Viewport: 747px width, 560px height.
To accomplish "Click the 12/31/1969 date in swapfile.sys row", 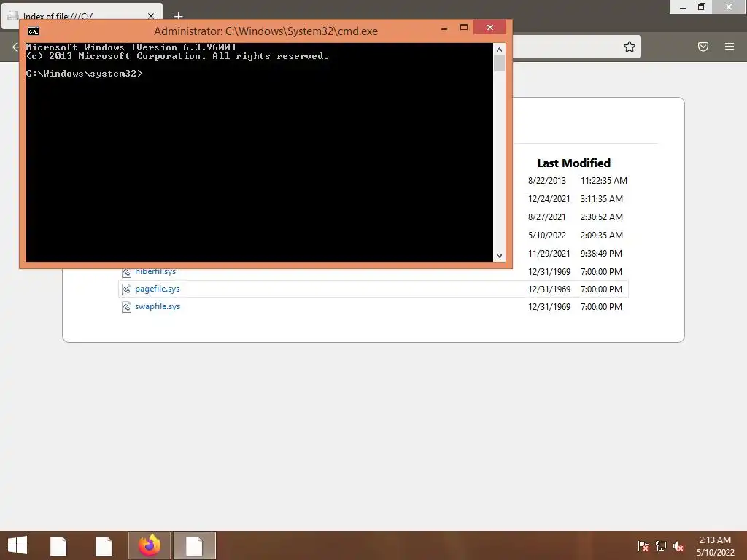I will pyautogui.click(x=549, y=307).
